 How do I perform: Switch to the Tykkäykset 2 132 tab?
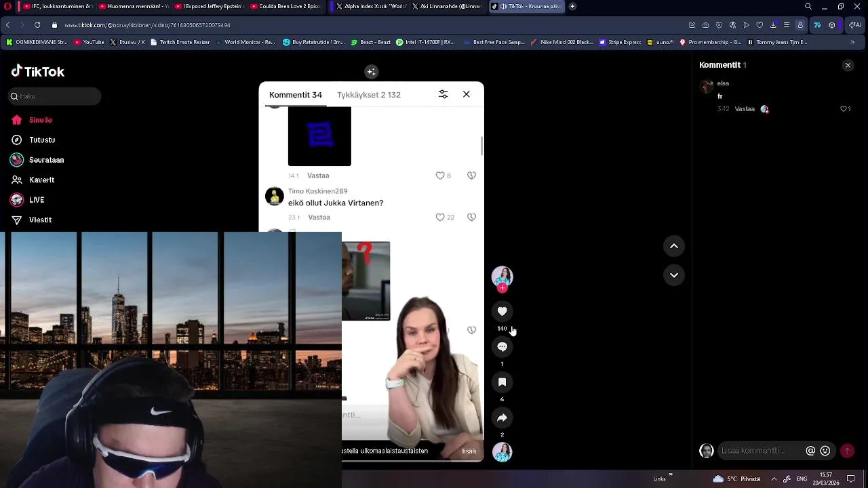[369, 95]
